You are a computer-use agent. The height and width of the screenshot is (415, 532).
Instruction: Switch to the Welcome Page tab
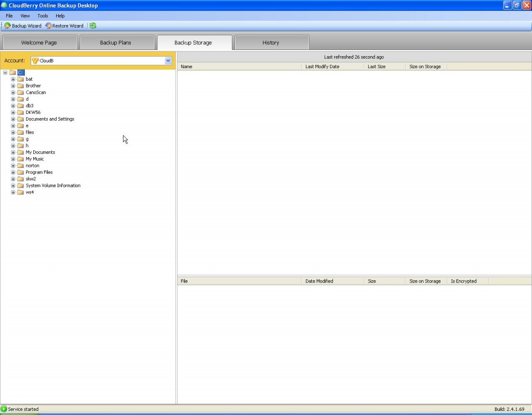click(39, 43)
